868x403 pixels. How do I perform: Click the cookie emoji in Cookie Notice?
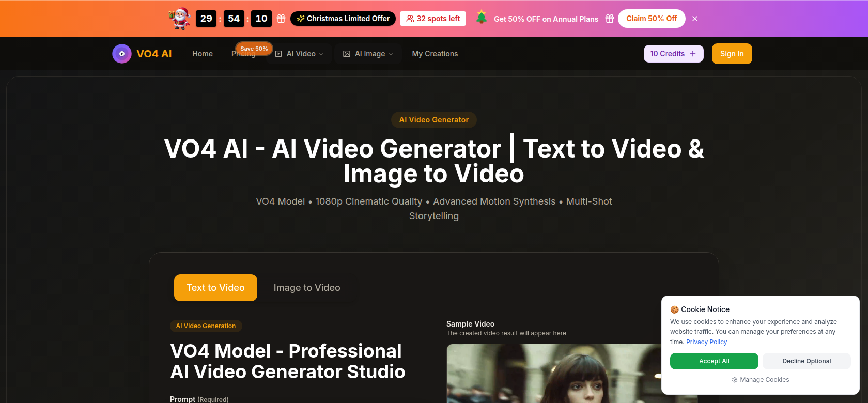click(675, 309)
